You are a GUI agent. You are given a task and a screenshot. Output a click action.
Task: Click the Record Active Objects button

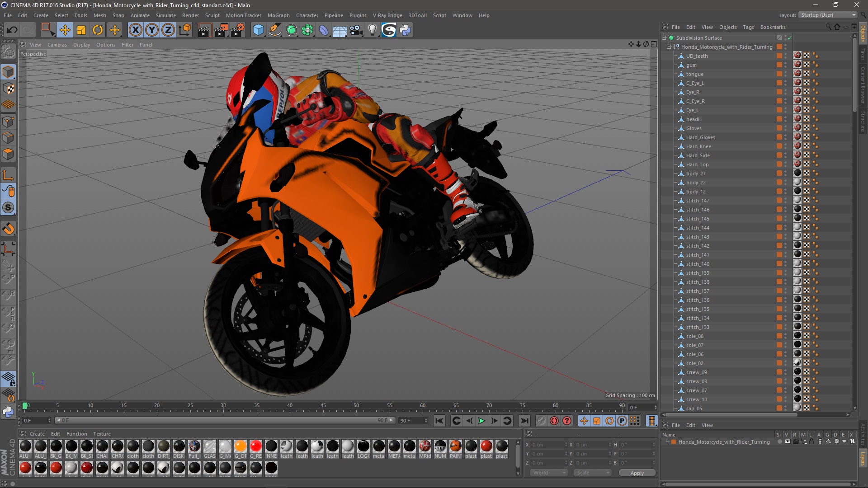(542, 421)
